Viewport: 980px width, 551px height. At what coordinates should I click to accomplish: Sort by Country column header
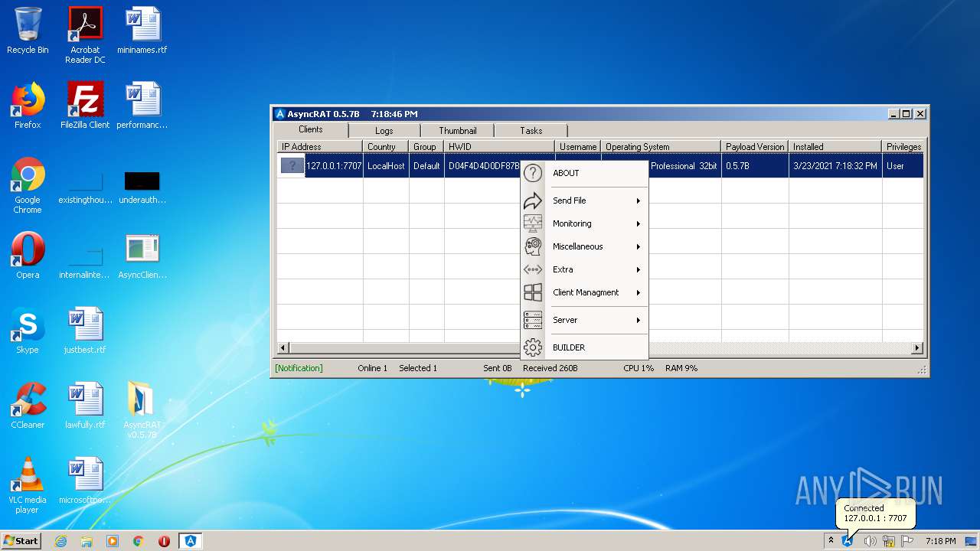coord(386,147)
